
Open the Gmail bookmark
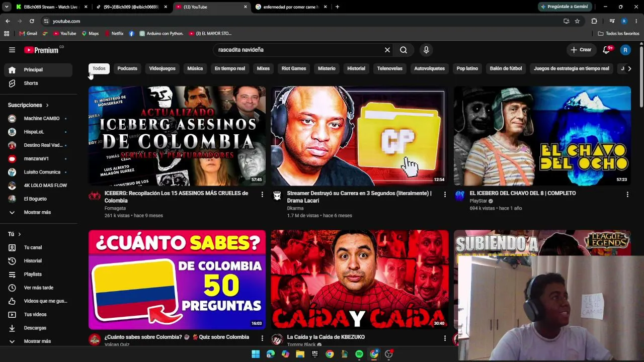[x=28, y=34]
